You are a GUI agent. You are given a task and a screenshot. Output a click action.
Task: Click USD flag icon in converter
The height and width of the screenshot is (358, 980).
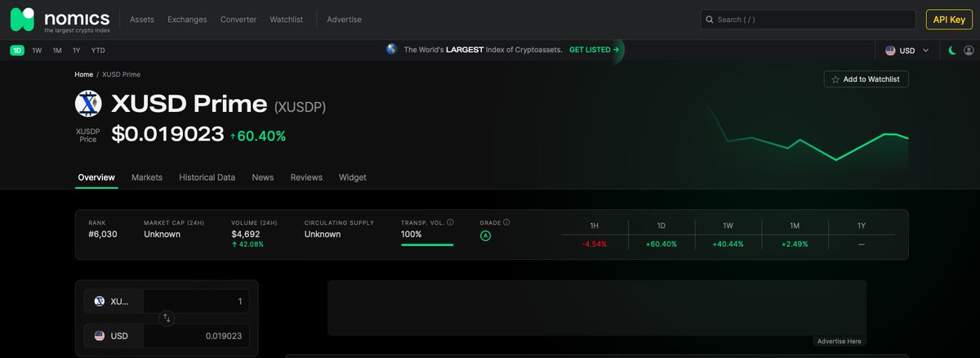tap(100, 336)
